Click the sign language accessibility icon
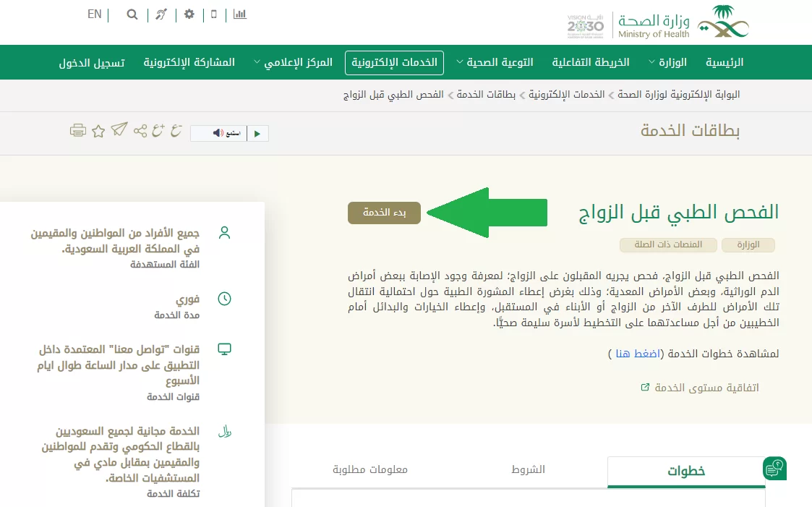The width and height of the screenshot is (812, 507). point(161,14)
